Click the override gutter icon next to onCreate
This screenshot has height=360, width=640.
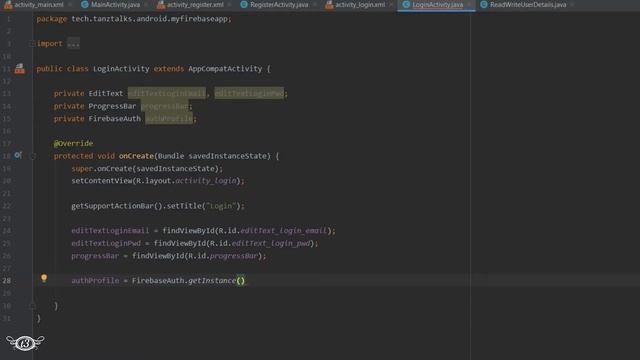[x=18, y=155]
